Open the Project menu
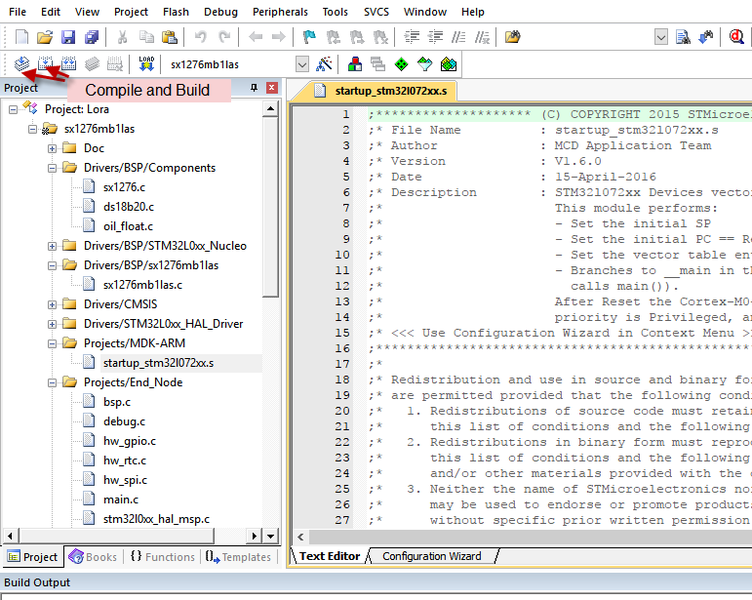 point(131,12)
